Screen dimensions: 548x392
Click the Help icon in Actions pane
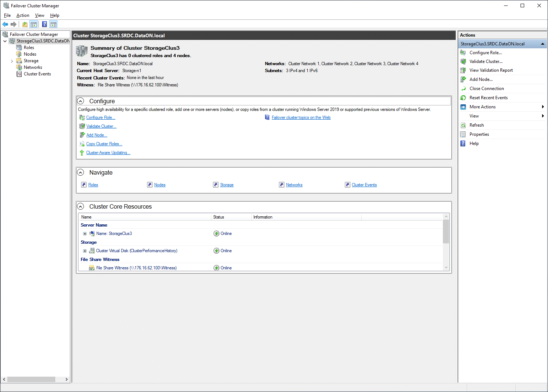[463, 143]
